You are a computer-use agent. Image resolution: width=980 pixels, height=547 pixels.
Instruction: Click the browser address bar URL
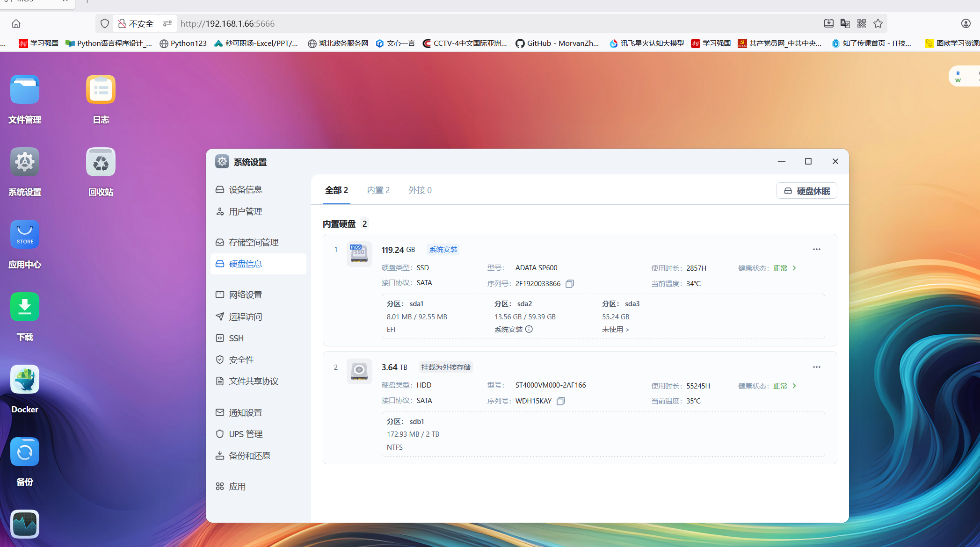228,23
